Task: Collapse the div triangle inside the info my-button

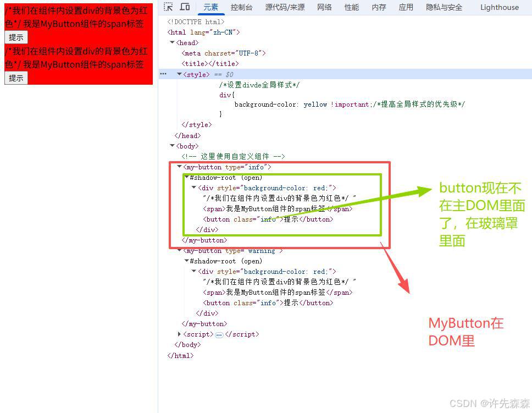Action: coord(194,188)
